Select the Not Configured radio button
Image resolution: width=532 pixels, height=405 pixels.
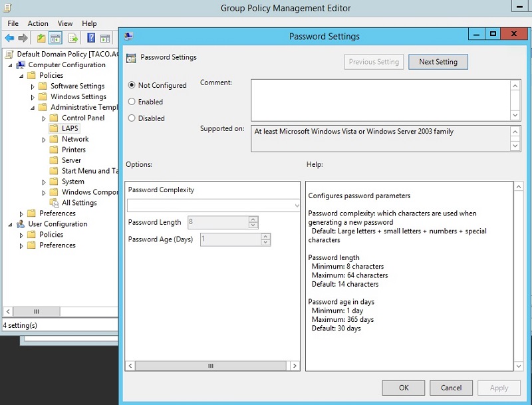(x=130, y=85)
